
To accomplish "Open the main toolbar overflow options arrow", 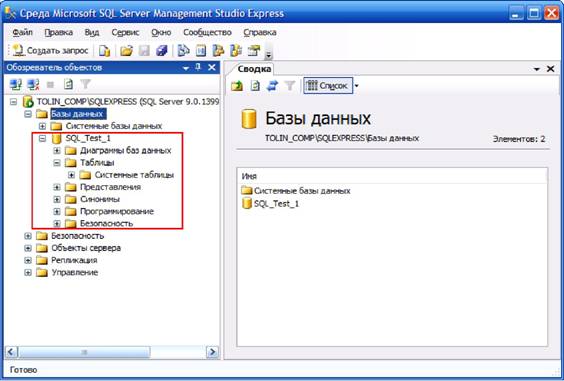I will pos(268,53).
